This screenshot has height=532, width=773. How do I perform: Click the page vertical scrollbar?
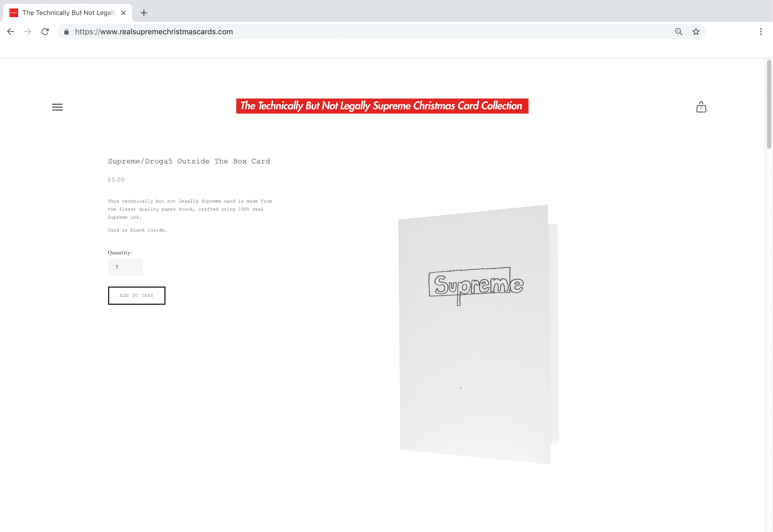tap(769, 104)
